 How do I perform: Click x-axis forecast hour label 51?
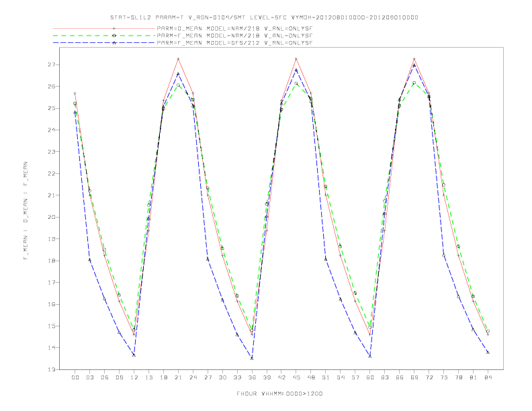tap(326, 377)
